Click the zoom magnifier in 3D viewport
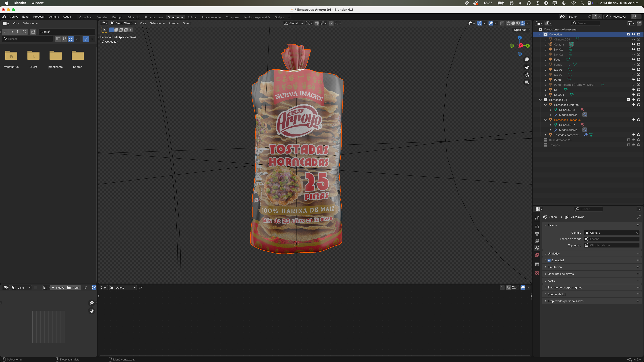Viewport: 644px width, 362px height. point(526,59)
